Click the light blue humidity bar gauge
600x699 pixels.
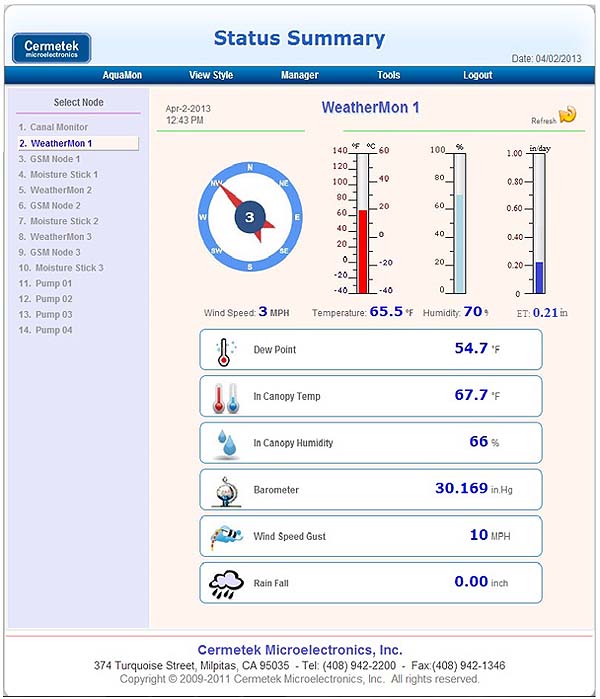coord(460,223)
